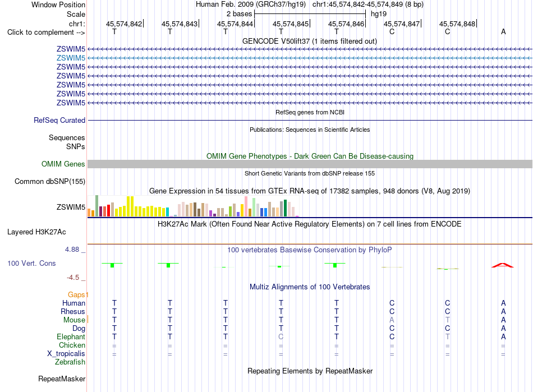
Task: Click position label 45,574,845
Action: [x=291, y=24]
